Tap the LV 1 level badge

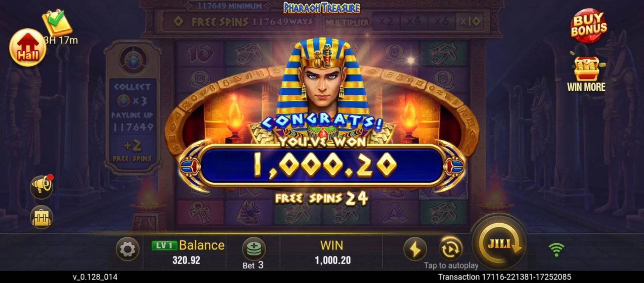[x=164, y=245]
